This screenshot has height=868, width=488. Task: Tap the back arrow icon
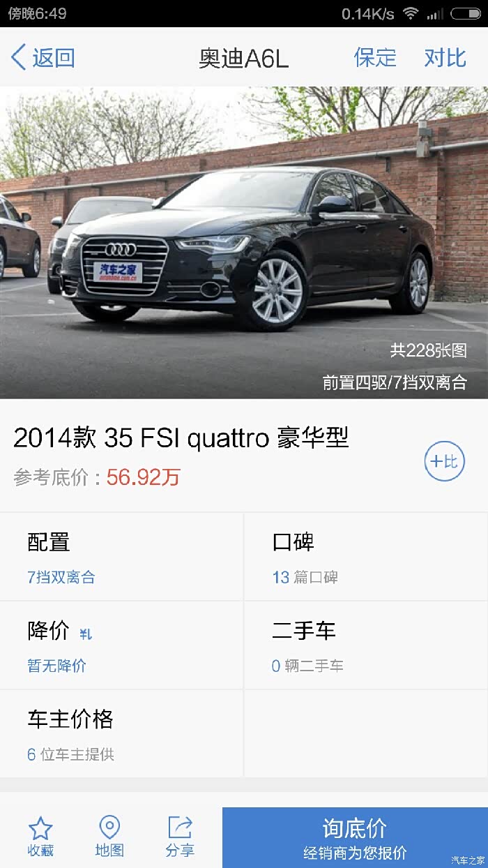tap(19, 57)
